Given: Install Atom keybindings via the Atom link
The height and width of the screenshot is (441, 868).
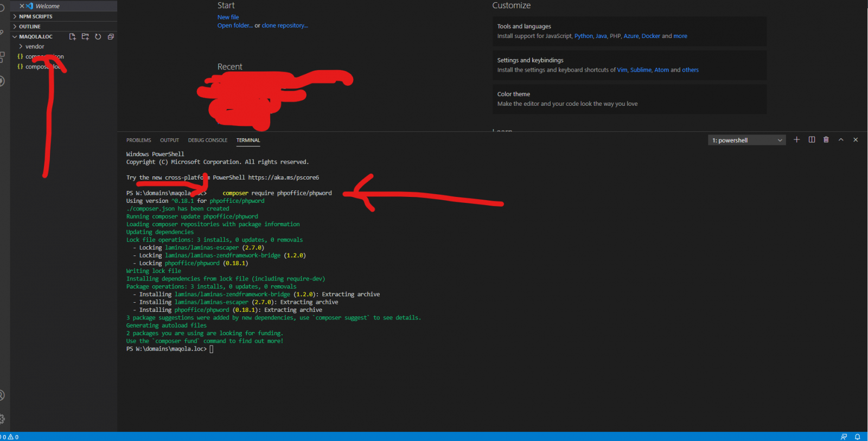Looking at the screenshot, I should coord(661,70).
